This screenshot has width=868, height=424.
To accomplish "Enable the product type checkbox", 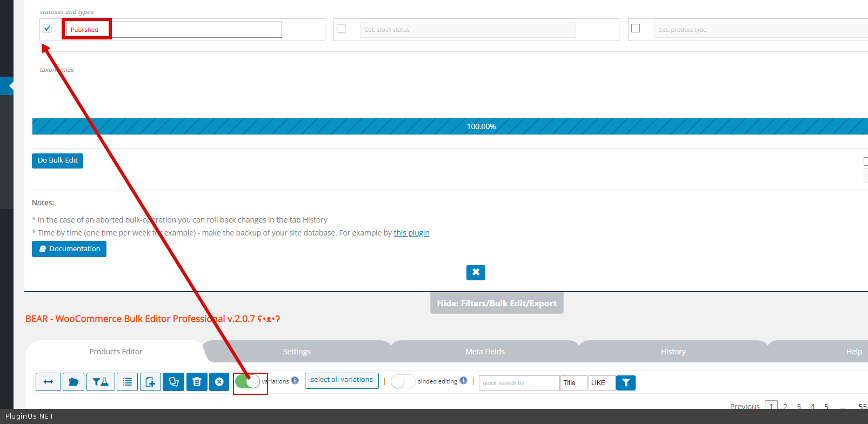I will point(636,28).
